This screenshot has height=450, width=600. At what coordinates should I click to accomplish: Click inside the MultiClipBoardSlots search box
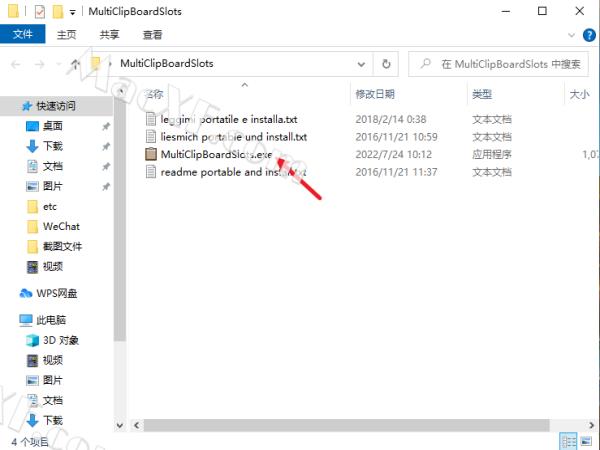click(498, 64)
